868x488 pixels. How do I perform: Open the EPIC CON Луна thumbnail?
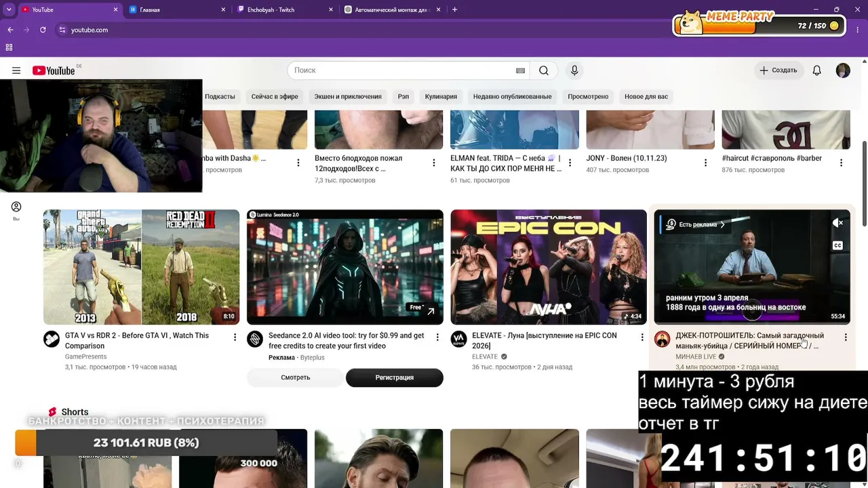(549, 267)
